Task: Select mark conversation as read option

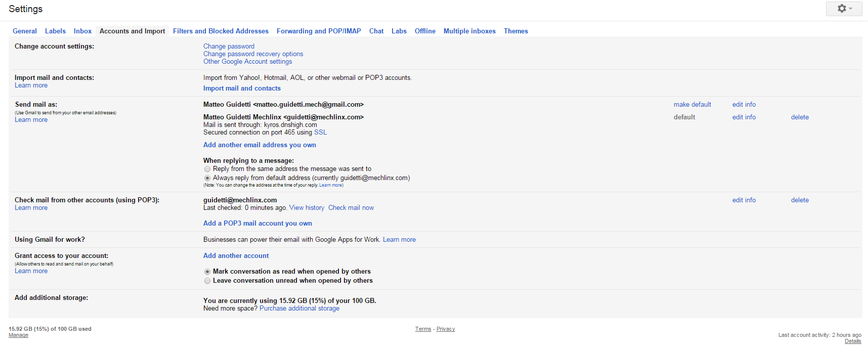Action: [207, 272]
